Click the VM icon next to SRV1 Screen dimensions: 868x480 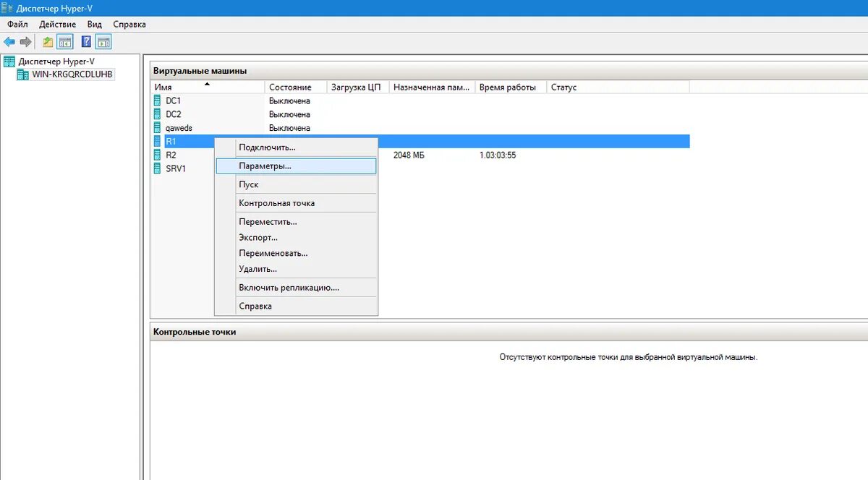tap(158, 168)
